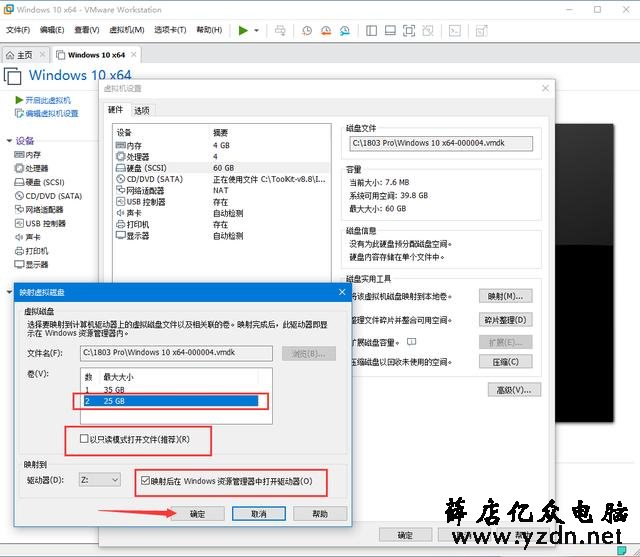Close the 虚拟机设置 dialog

[x=545, y=88]
